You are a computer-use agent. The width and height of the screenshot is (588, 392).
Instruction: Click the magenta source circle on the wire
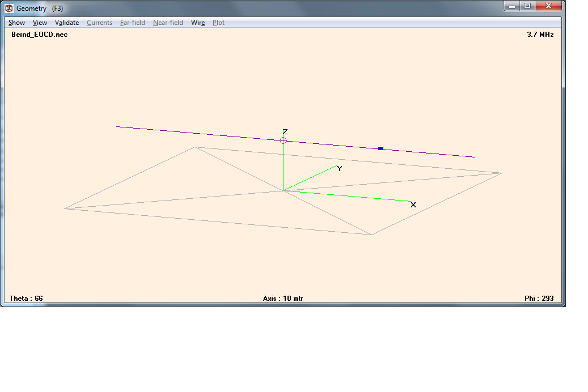(x=283, y=140)
